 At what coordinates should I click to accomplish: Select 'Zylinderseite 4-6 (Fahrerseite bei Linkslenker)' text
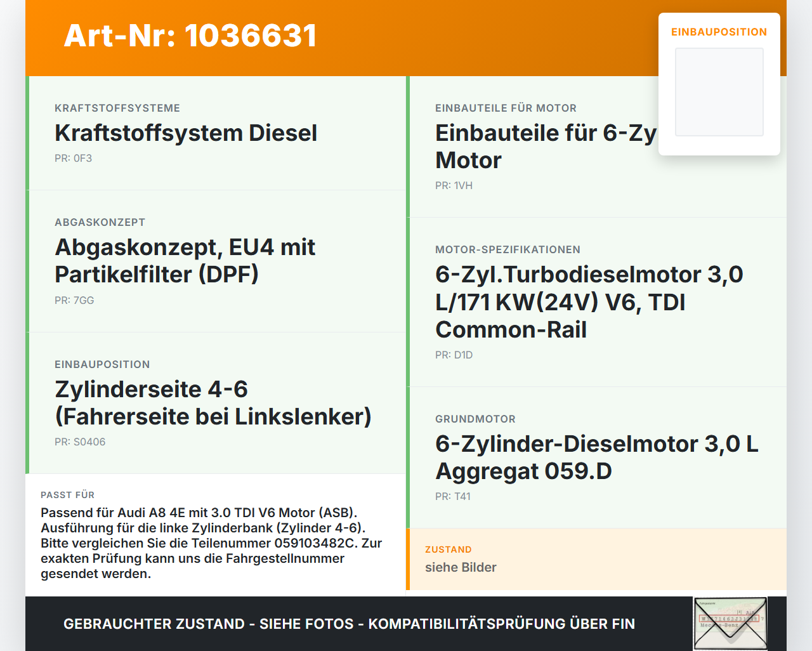pos(213,403)
